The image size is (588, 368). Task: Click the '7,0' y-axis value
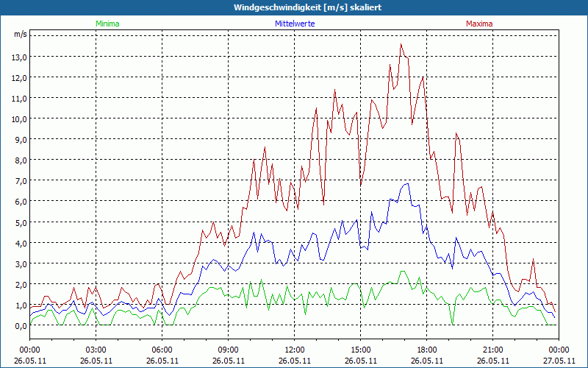point(22,181)
